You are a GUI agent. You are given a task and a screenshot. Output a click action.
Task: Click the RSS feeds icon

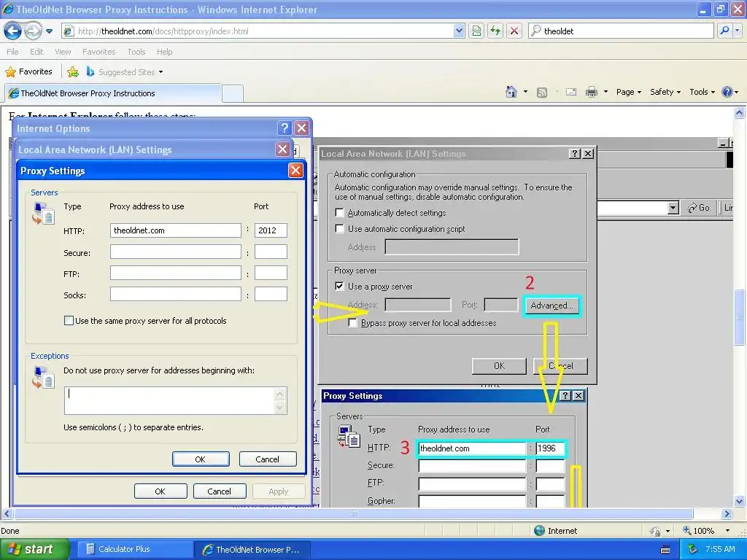542,93
